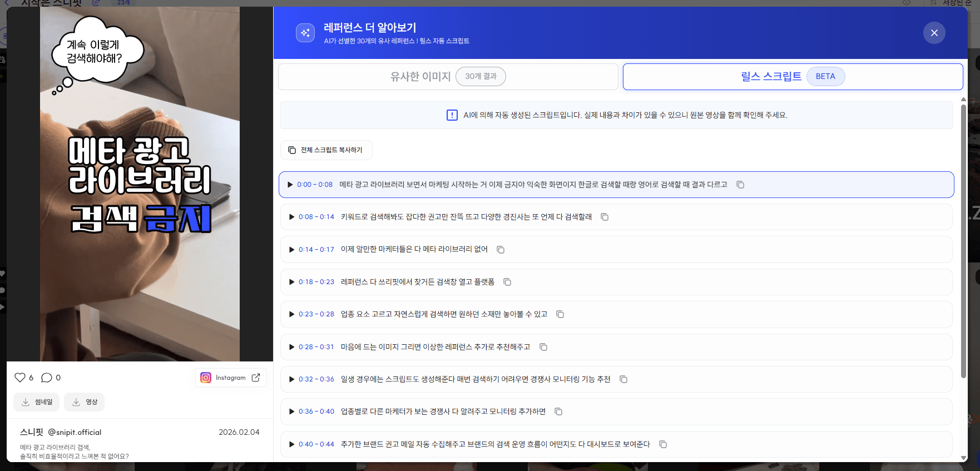Viewport: 980px width, 471px height.
Task: Select text '레퍼런스 다 쓰리핏에서 찾거든 검색창 열고 플랫폼'
Action: pyautogui.click(x=418, y=282)
